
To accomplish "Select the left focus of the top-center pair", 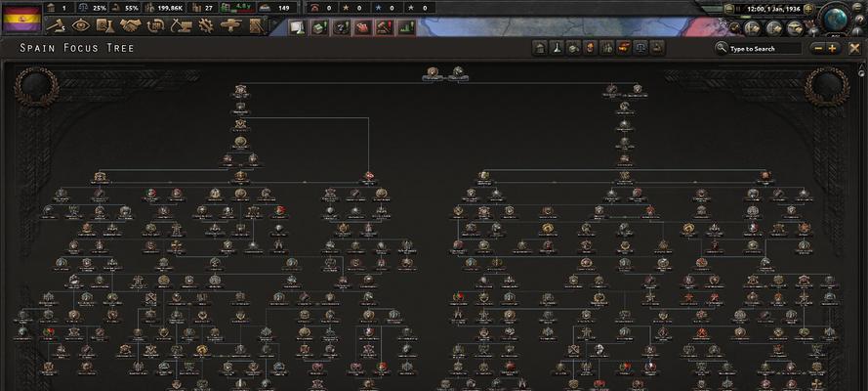I will 433,72.
